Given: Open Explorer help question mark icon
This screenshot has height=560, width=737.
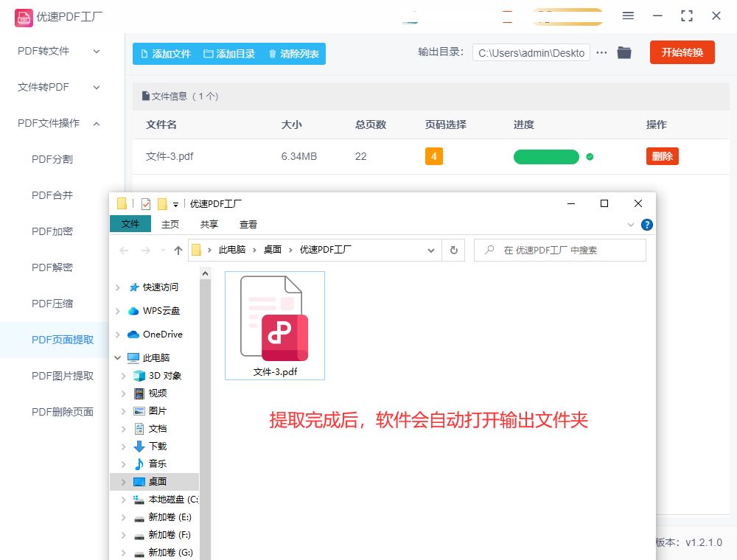Looking at the screenshot, I should [x=647, y=225].
